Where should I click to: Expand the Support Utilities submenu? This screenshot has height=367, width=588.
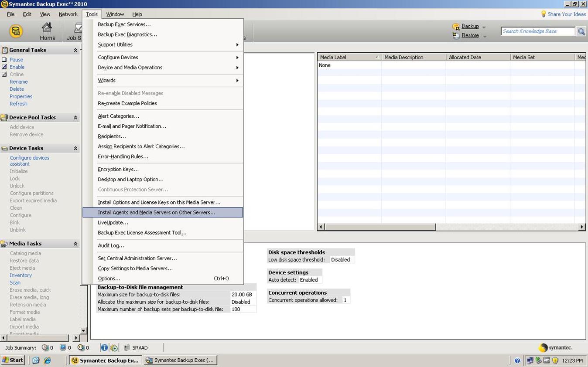[237, 45]
